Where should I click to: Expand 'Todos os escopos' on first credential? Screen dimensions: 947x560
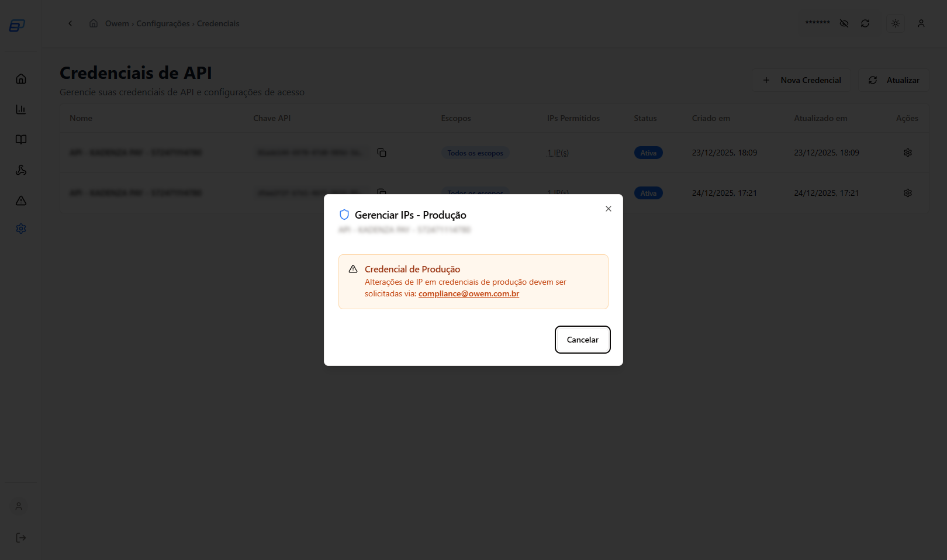pyautogui.click(x=475, y=153)
